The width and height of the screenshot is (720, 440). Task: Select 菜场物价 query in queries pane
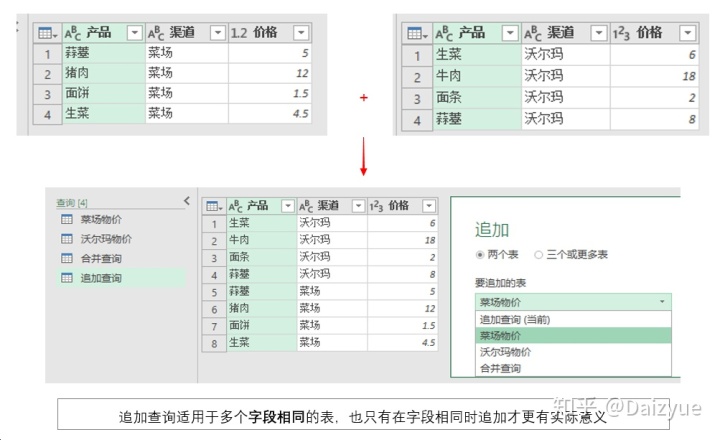(121, 219)
